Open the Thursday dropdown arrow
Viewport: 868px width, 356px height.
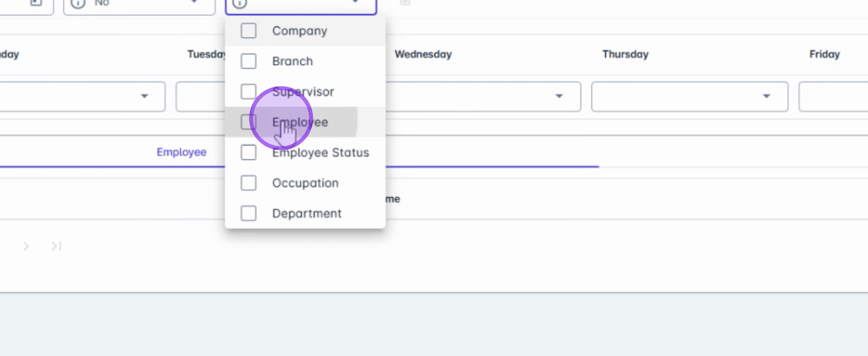tap(766, 96)
